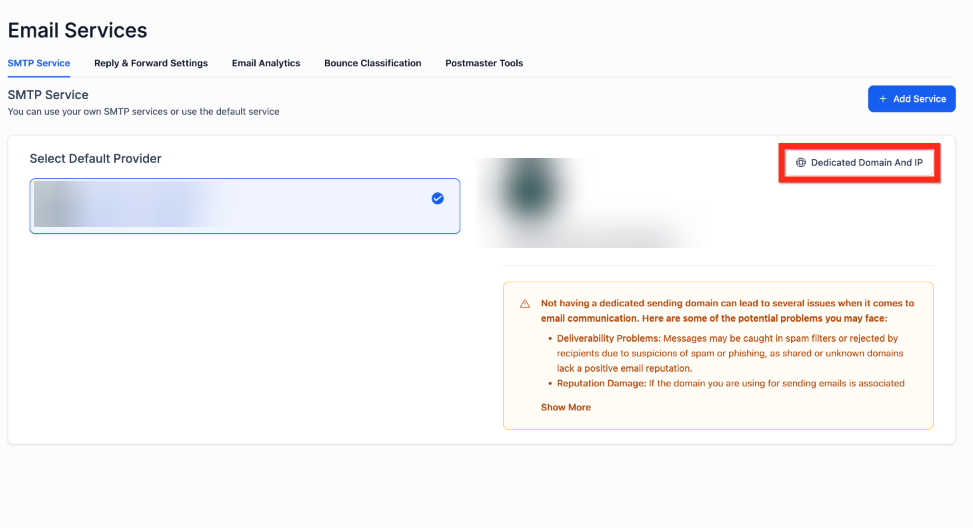Open the Email Analytics tab
Screen dimensions: 973x528
tap(266, 63)
